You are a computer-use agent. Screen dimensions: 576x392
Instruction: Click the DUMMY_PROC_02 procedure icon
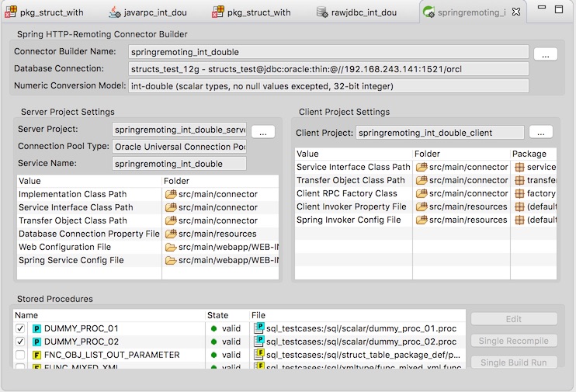[36, 342]
